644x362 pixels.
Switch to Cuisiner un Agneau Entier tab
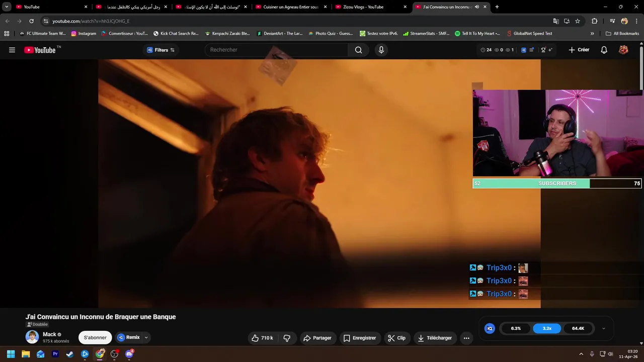(x=291, y=7)
